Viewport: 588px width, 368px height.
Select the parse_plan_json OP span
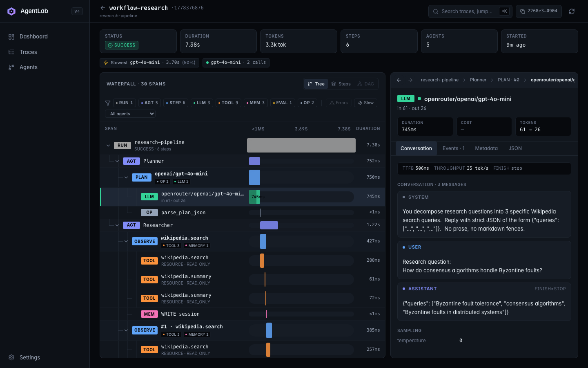coord(243,213)
